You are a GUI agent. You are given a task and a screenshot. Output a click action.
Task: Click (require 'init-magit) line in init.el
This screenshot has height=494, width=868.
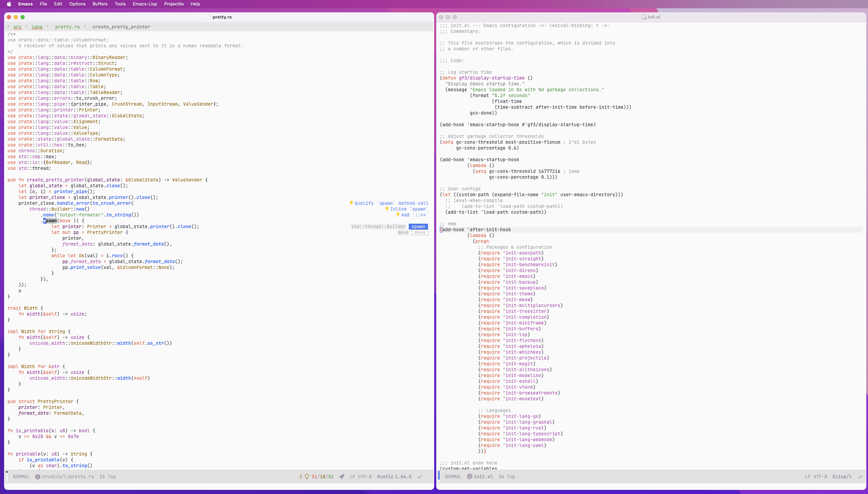(507, 364)
